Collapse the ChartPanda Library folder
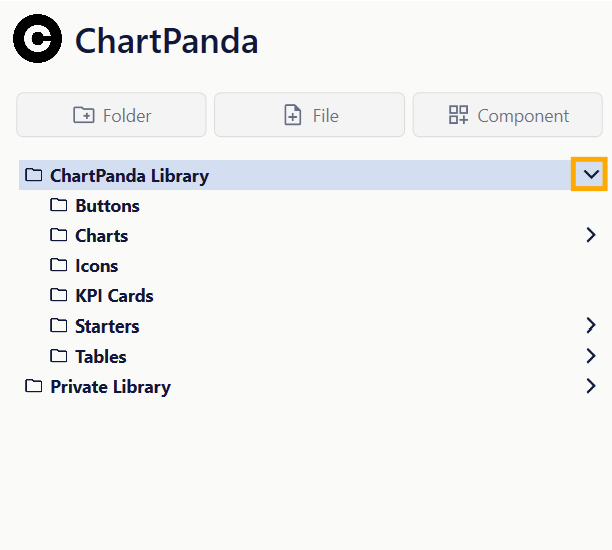Image resolution: width=612 pixels, height=550 pixels. click(x=590, y=175)
